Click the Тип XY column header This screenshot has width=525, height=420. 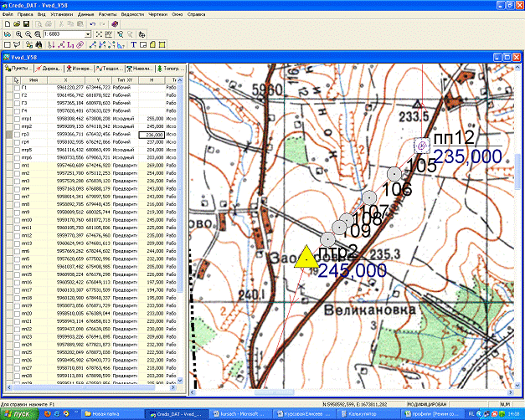125,79
